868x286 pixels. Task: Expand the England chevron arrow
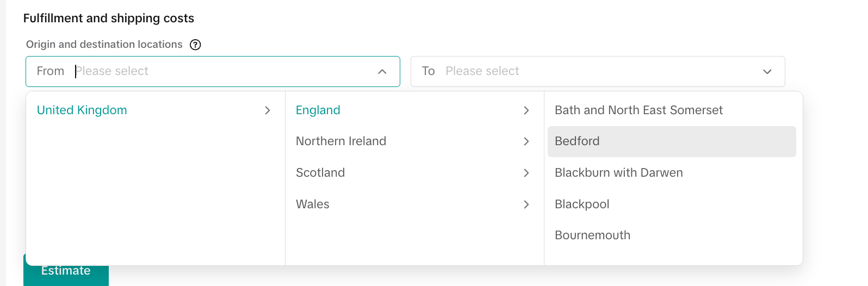click(526, 110)
